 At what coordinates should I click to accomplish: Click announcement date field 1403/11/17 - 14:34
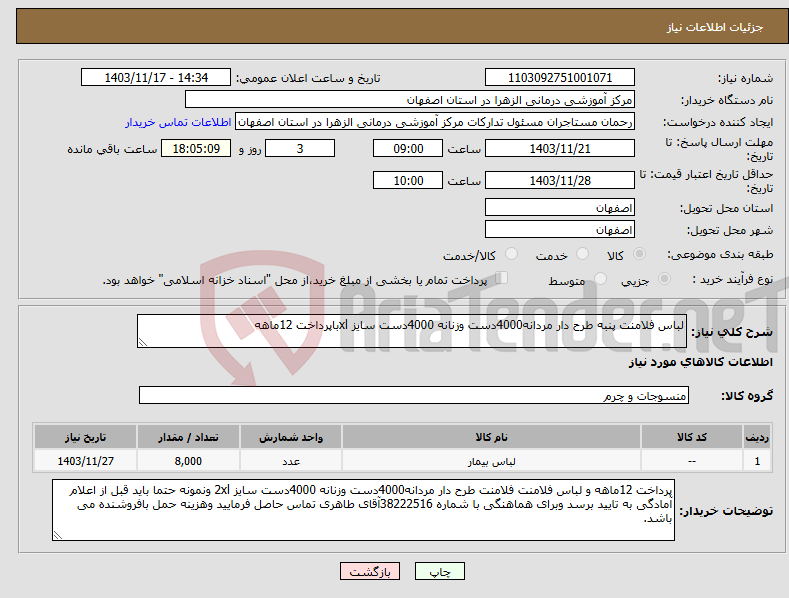(156, 78)
